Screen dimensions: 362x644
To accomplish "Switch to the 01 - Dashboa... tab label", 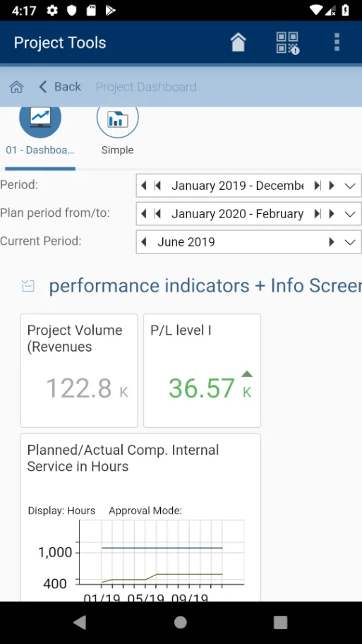I will (40, 150).
